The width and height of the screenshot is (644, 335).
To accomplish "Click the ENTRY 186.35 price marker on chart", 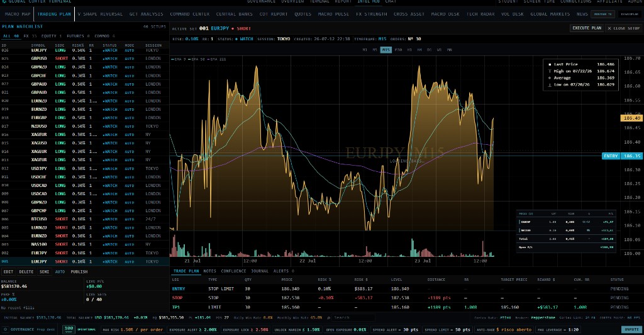I will 622,156.
